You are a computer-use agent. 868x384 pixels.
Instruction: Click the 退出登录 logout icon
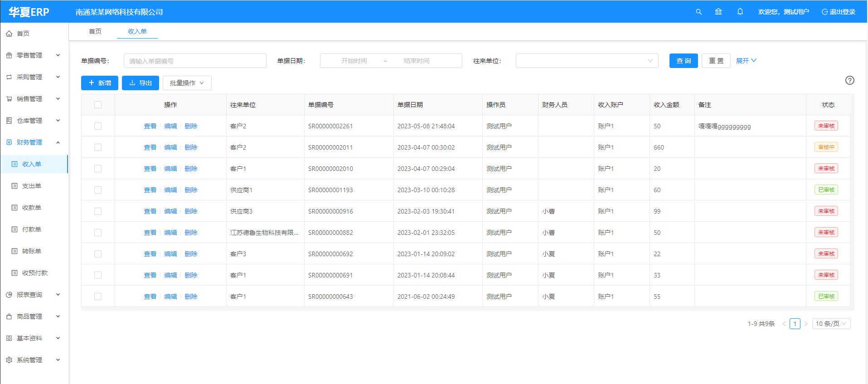(824, 12)
